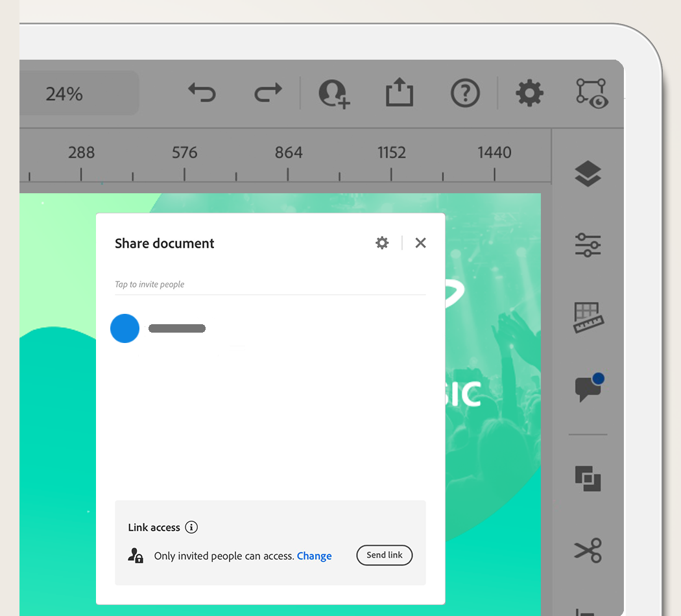
Task: Open the Layers panel
Action: click(x=588, y=174)
